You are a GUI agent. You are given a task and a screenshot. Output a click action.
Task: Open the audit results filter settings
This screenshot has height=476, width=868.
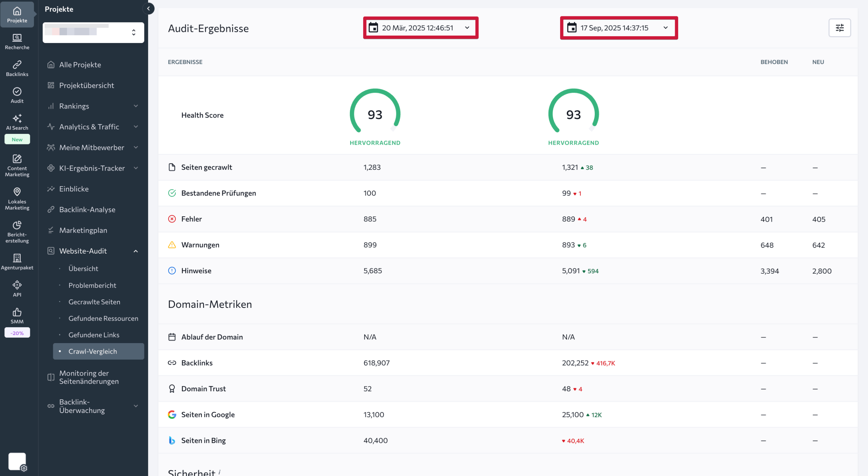pos(840,28)
